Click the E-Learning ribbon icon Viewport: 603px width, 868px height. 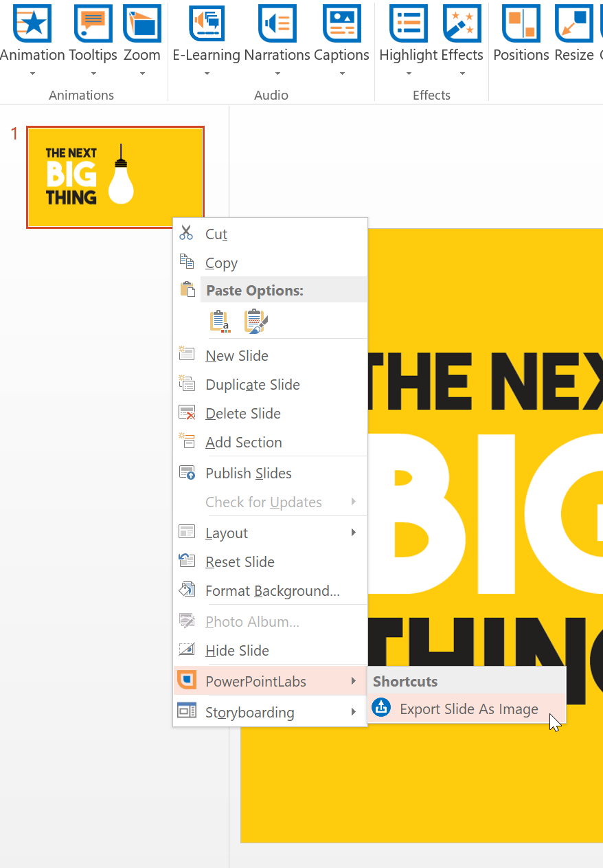click(206, 23)
